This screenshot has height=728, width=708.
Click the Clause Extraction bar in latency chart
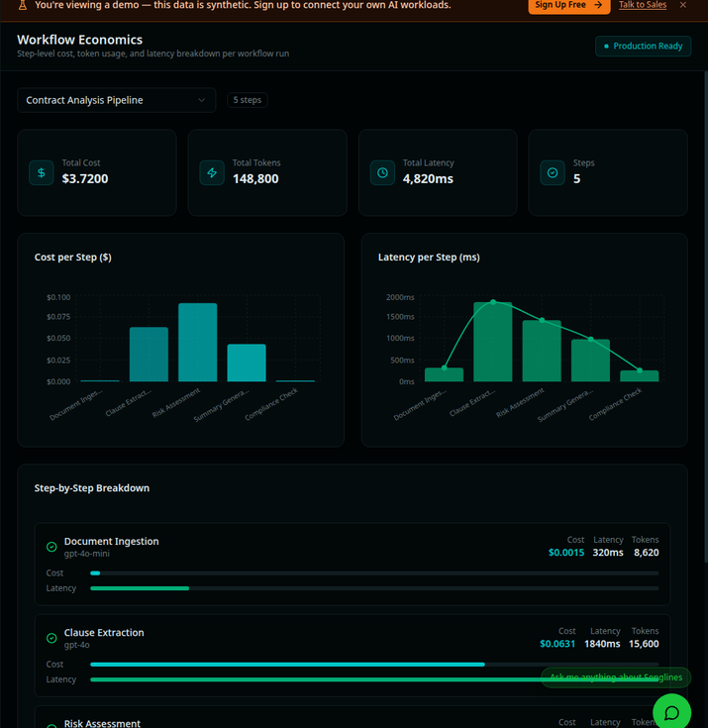492,342
